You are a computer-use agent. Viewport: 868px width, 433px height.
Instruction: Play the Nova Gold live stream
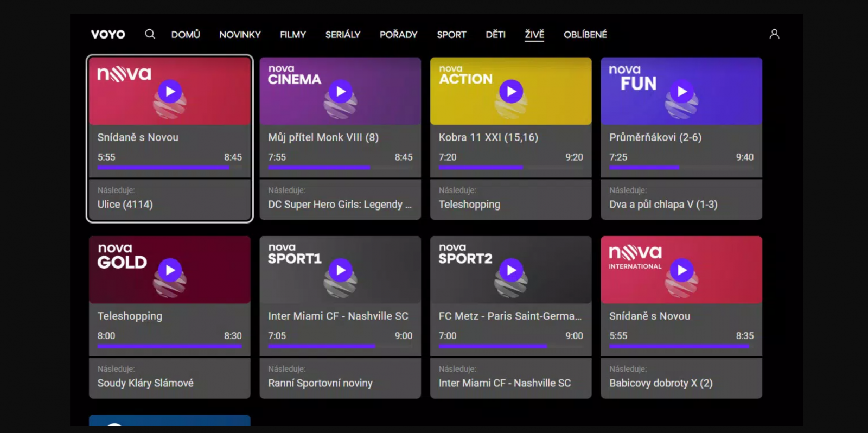(170, 270)
